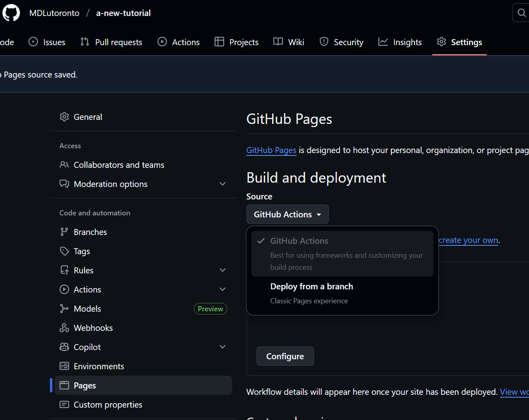This screenshot has height=420, width=529.
Task: Switch to the Wiki tab
Action: 288,42
